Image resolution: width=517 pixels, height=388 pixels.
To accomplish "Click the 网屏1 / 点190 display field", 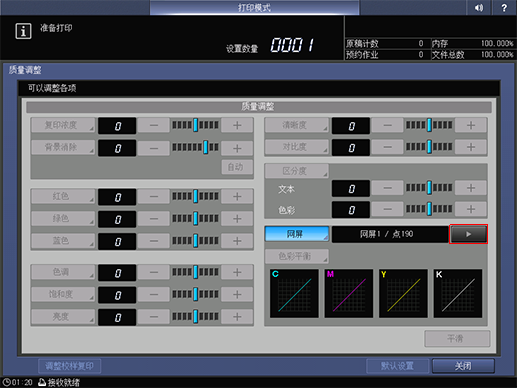I will click(390, 234).
